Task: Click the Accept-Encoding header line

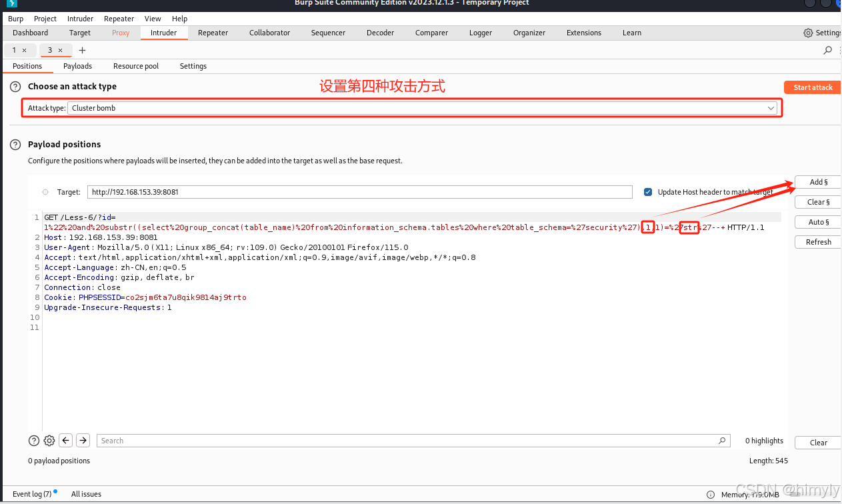Action: tap(119, 277)
